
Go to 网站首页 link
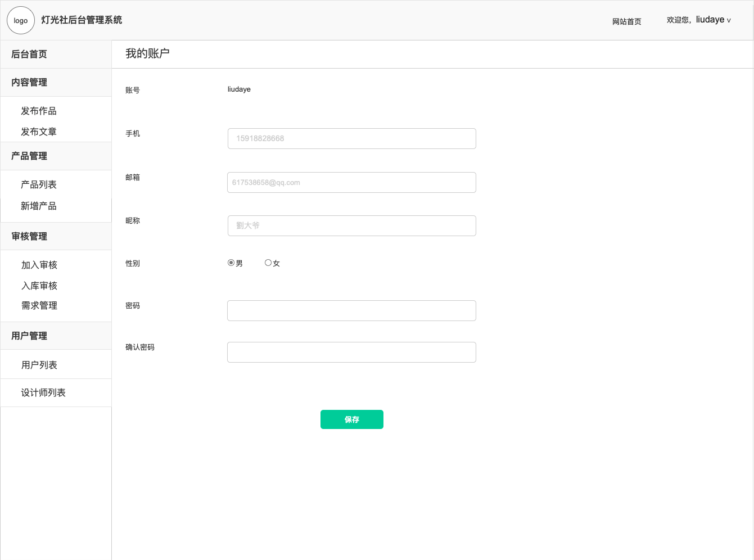pos(626,21)
